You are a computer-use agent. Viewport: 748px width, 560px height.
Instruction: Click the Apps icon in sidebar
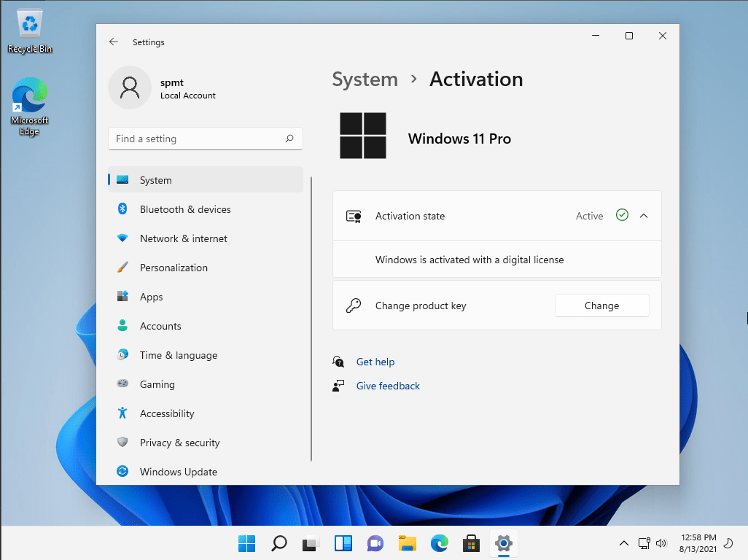pyautogui.click(x=122, y=296)
